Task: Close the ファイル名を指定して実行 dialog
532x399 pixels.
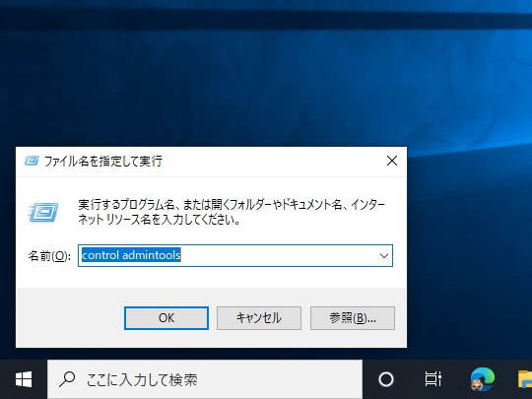Action: (392, 161)
